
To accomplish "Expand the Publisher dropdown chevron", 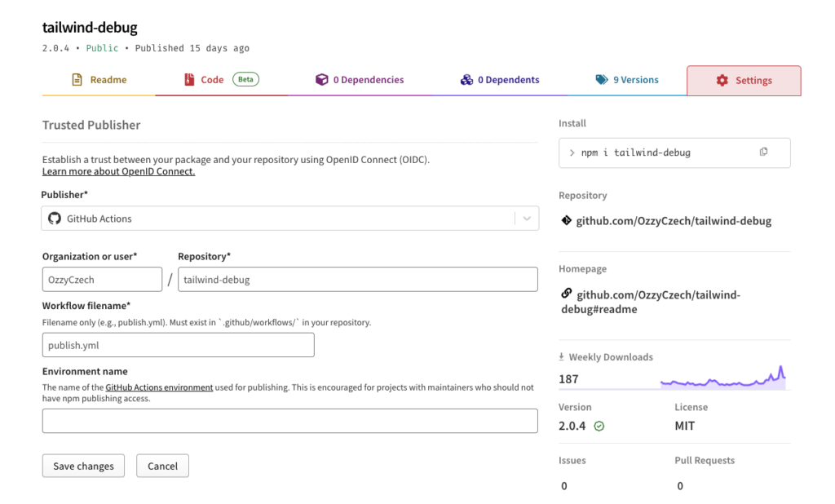I will [x=527, y=219].
